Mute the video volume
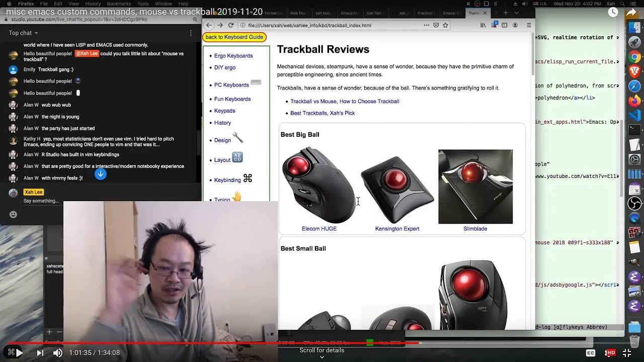The height and width of the screenshot is (362, 644). pyautogui.click(x=58, y=353)
